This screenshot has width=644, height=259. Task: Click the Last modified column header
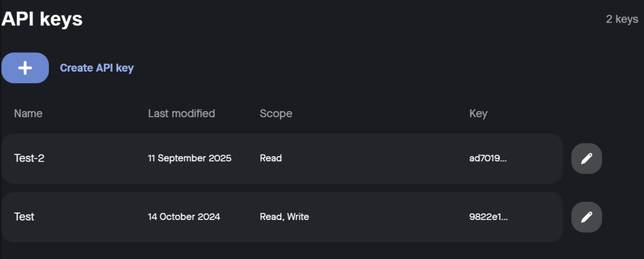tap(181, 114)
